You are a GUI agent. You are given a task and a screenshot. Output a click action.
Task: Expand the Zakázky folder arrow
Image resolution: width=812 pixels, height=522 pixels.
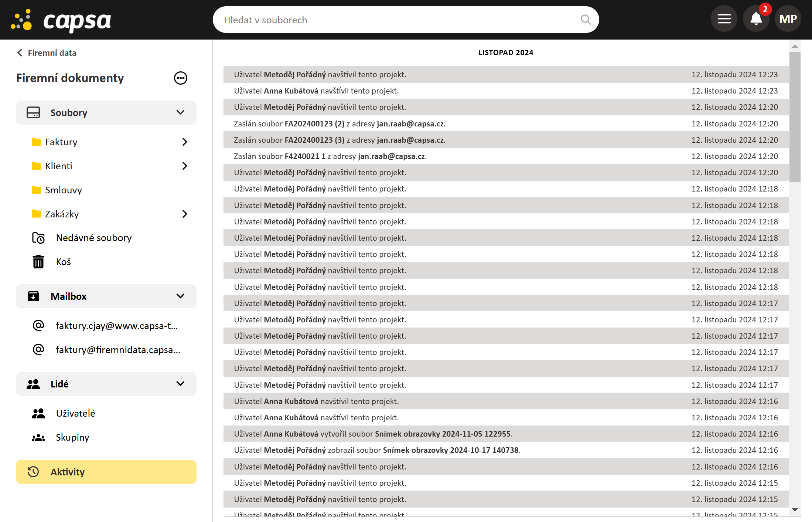185,214
